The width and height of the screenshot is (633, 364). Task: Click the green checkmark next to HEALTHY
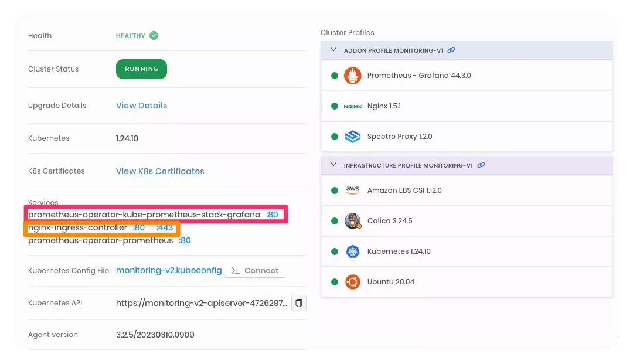tap(152, 35)
